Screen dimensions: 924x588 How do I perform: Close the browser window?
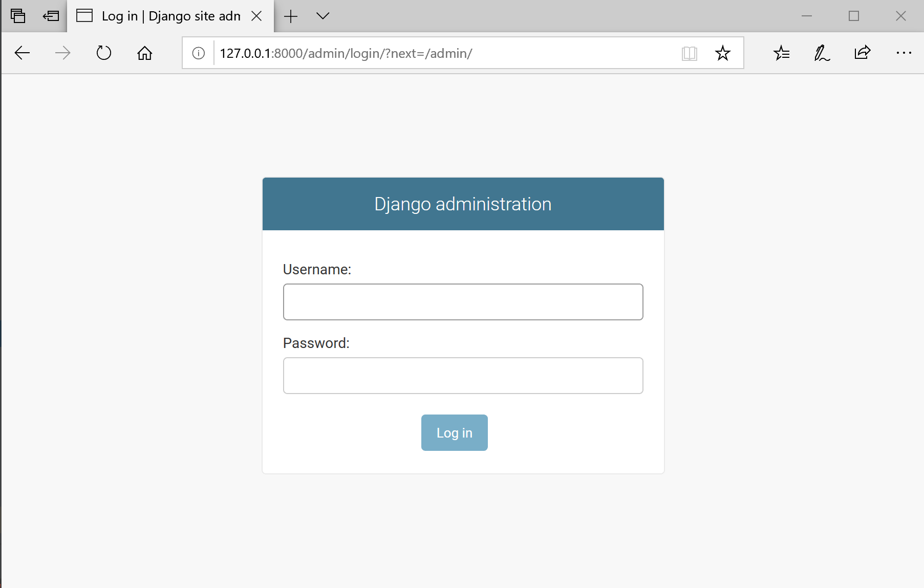point(901,16)
